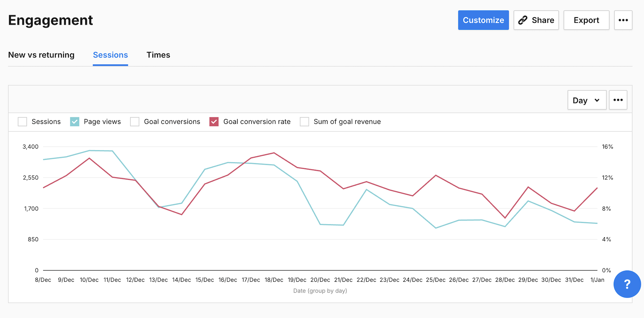
Task: Disable the Goal conversion rate checkbox
Action: tap(214, 122)
